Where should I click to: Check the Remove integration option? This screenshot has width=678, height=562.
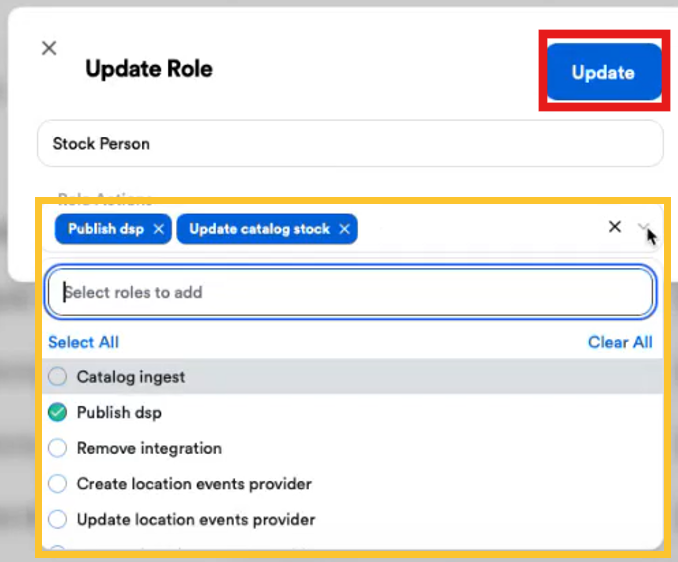(x=58, y=448)
